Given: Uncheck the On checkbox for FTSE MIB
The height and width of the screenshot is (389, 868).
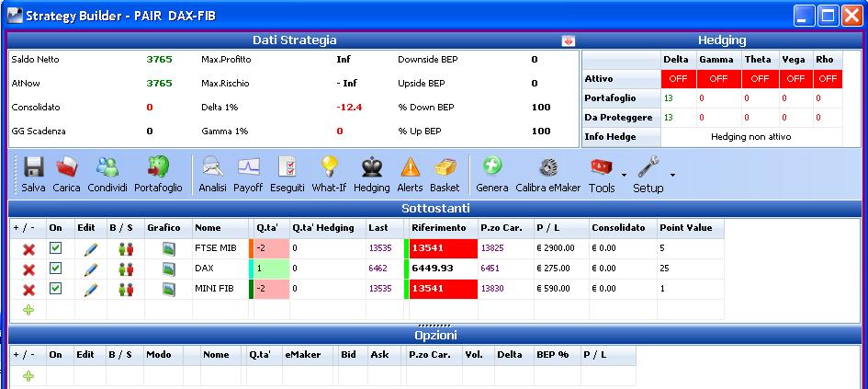Looking at the screenshot, I should 55,248.
